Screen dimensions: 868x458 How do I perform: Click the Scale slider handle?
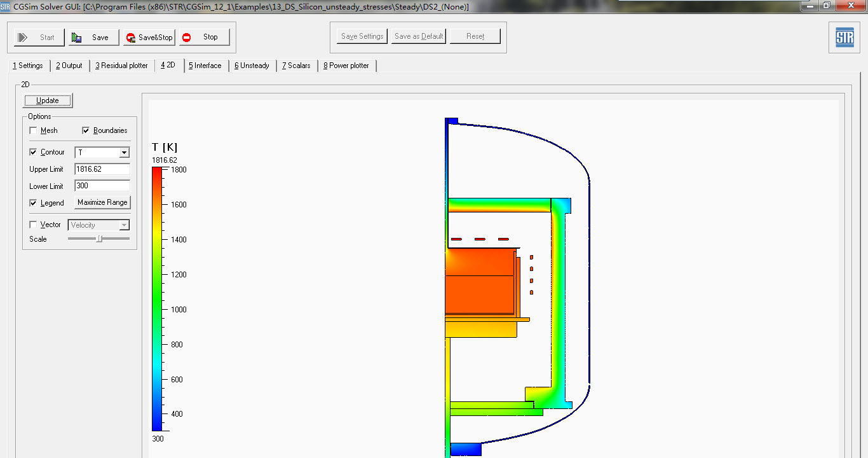click(x=99, y=239)
